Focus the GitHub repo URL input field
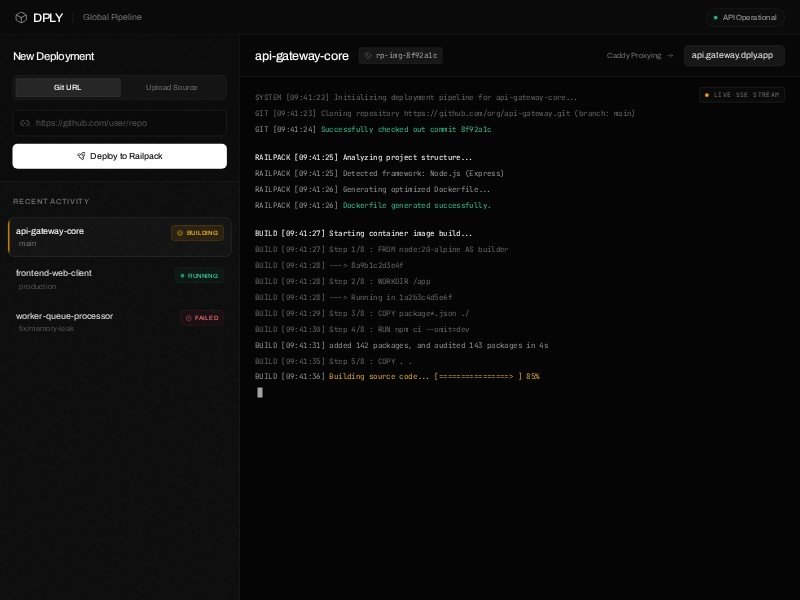This screenshot has width=800, height=600. pyautogui.click(x=125, y=123)
